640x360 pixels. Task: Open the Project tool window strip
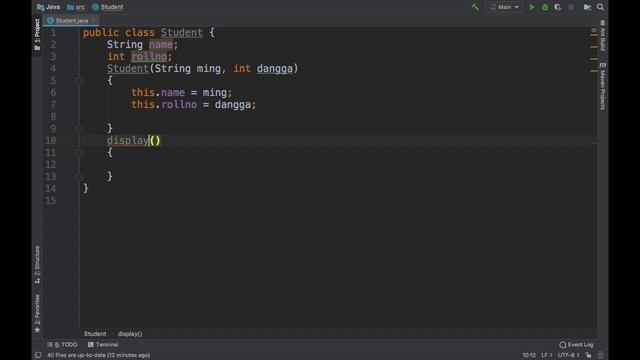37,35
